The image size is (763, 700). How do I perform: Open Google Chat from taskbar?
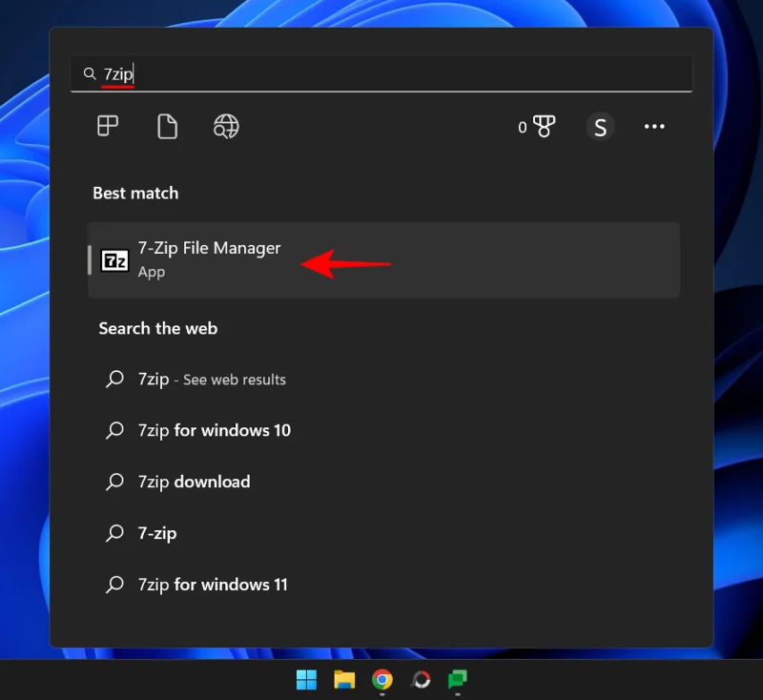click(457, 680)
